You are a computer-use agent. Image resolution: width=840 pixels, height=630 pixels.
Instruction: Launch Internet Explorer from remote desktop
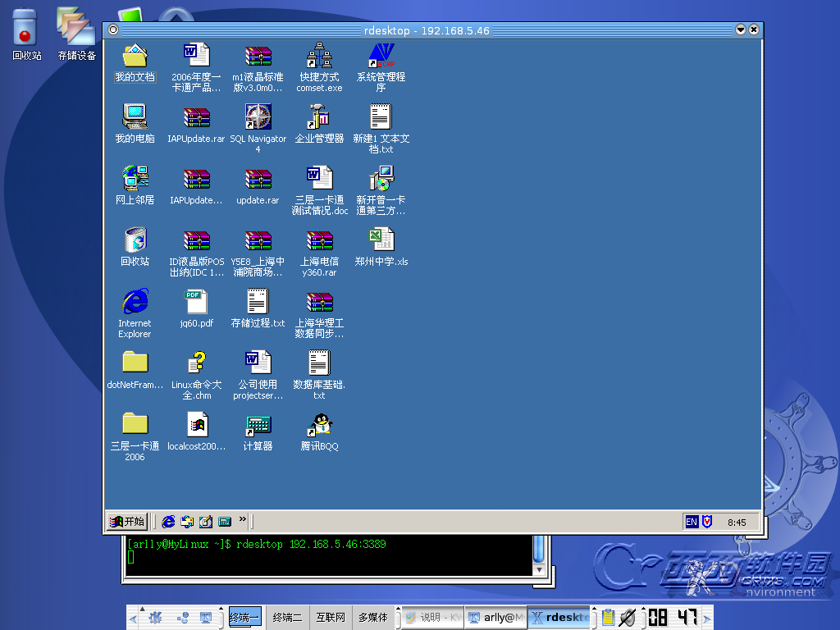point(135,303)
